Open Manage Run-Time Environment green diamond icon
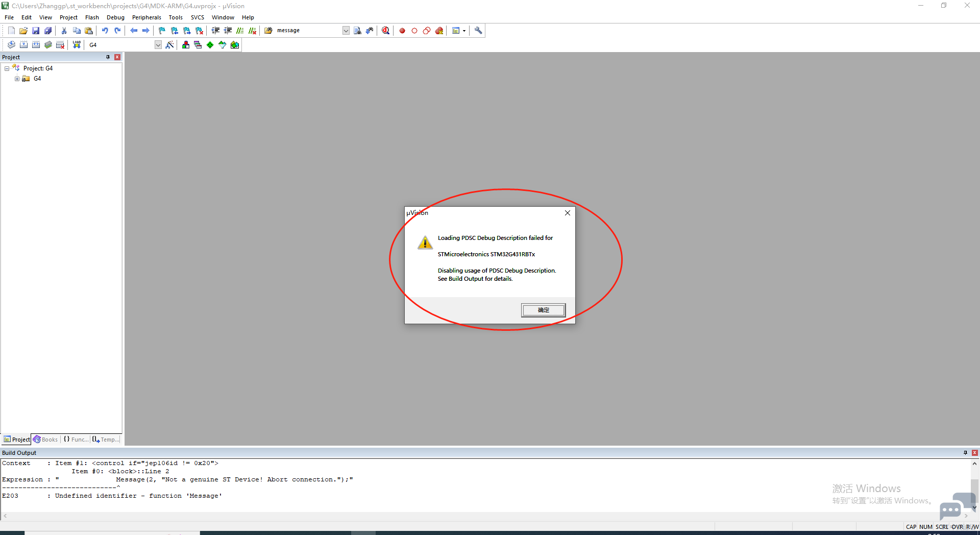The image size is (980, 535). [210, 45]
